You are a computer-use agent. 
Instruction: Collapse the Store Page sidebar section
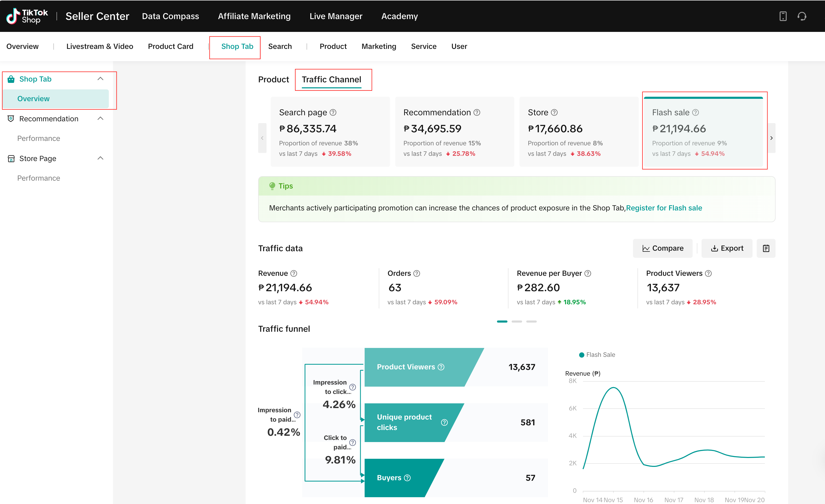[x=100, y=158]
